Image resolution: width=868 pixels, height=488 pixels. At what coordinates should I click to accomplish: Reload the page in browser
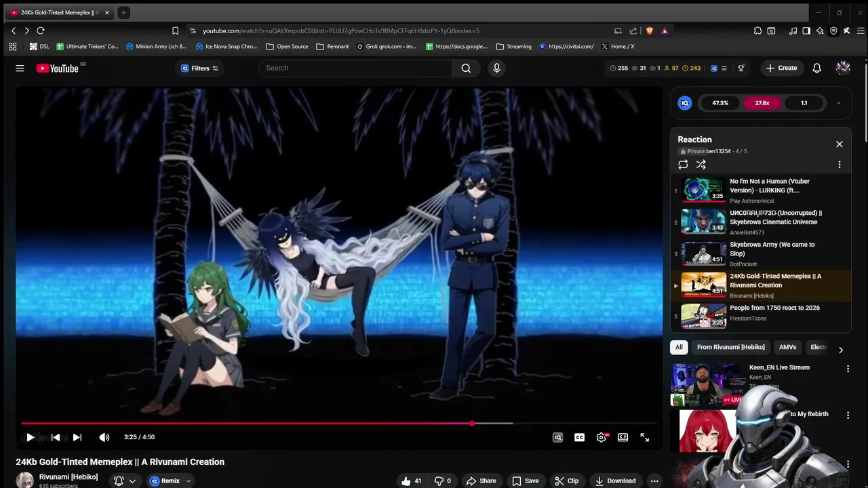coord(41,30)
